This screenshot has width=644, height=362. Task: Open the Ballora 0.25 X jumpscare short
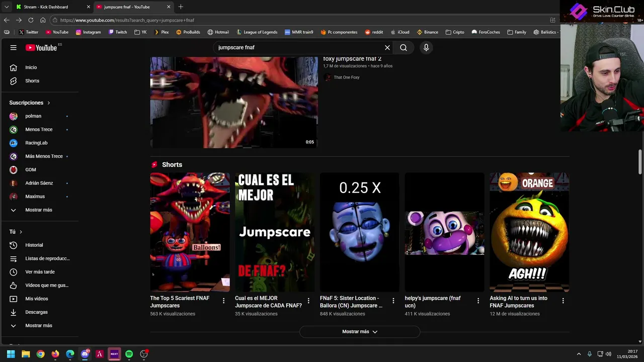(x=360, y=232)
